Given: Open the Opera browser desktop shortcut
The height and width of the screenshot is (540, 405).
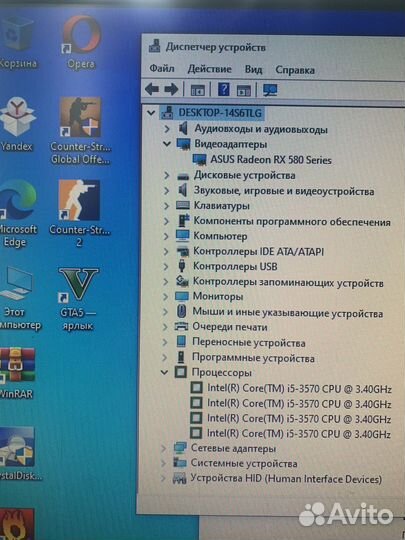Looking at the screenshot, I should 81,41.
